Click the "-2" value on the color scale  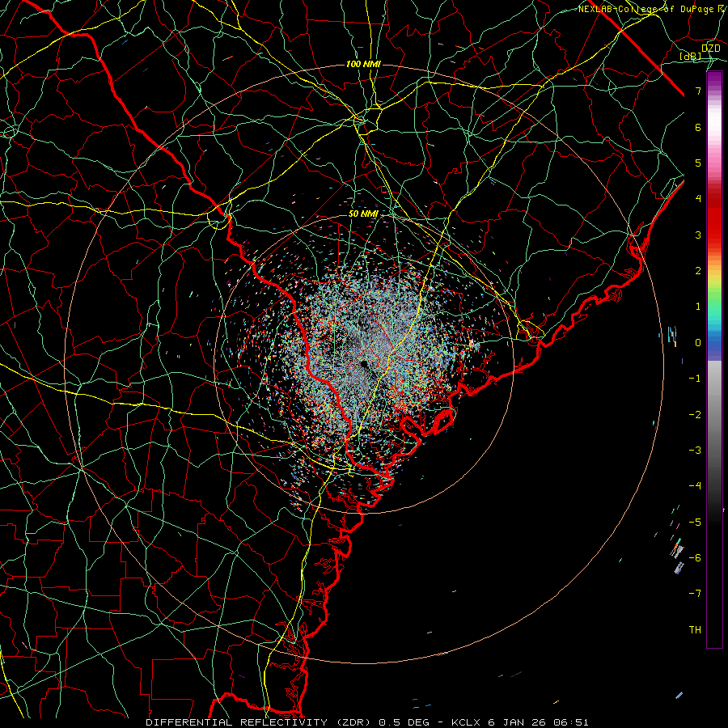click(695, 415)
